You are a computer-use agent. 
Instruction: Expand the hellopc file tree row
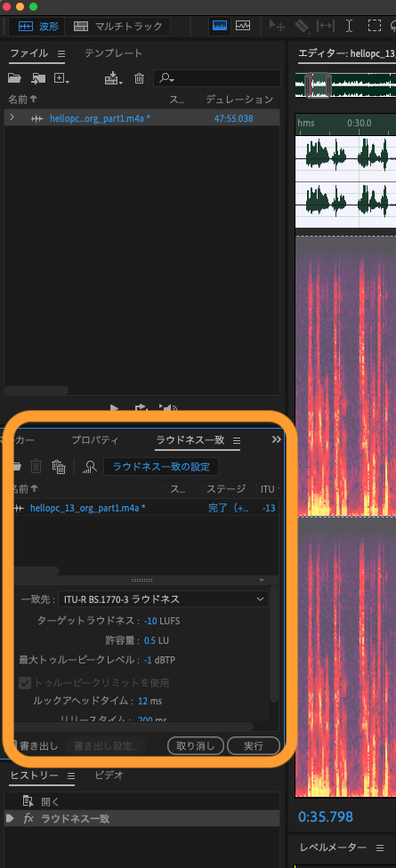point(12,118)
